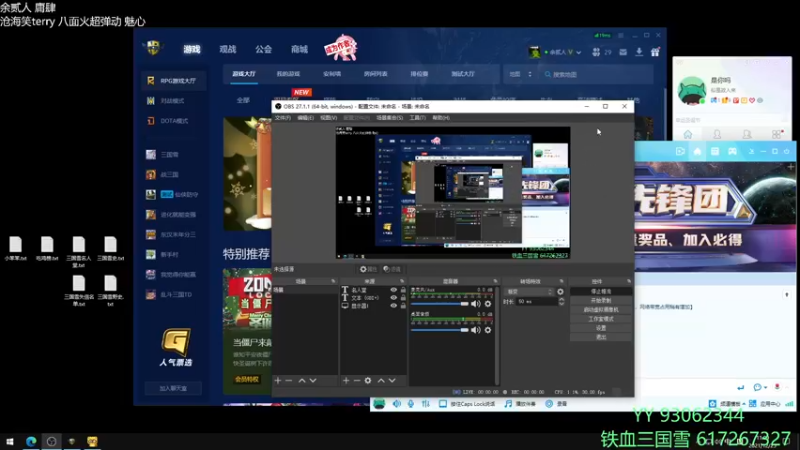This screenshot has width=800, height=450.
Task: Select 商城 tab in game platform
Action: [299, 49]
